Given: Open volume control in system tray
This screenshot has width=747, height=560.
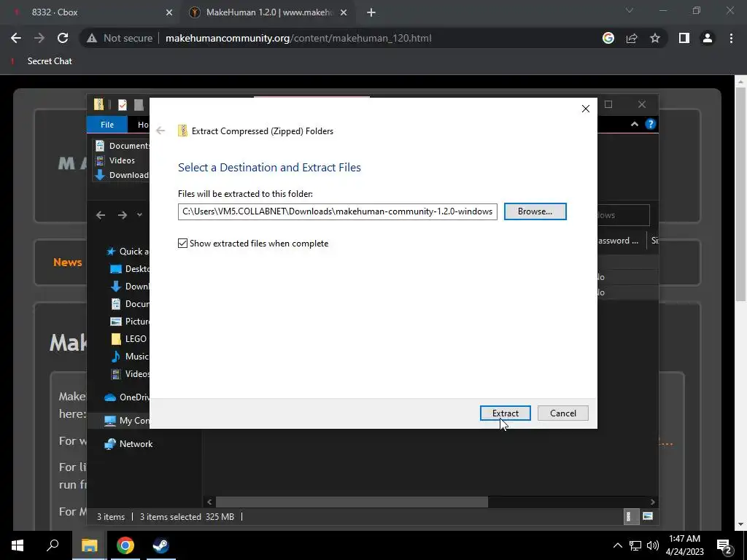Looking at the screenshot, I should 653,545.
